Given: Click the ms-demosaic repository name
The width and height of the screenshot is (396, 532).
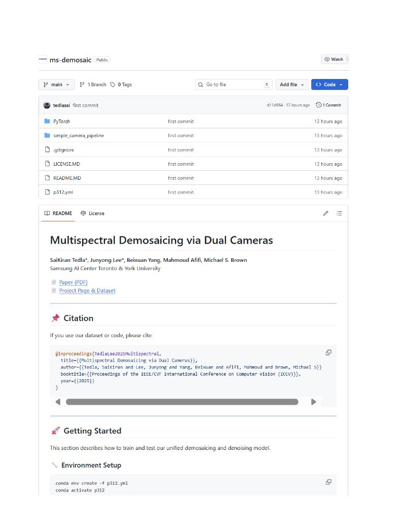Looking at the screenshot, I should click(x=70, y=60).
